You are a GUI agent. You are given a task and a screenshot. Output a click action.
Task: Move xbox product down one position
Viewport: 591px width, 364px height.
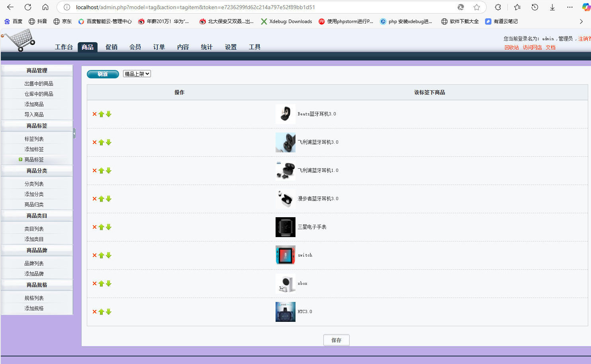point(108,284)
